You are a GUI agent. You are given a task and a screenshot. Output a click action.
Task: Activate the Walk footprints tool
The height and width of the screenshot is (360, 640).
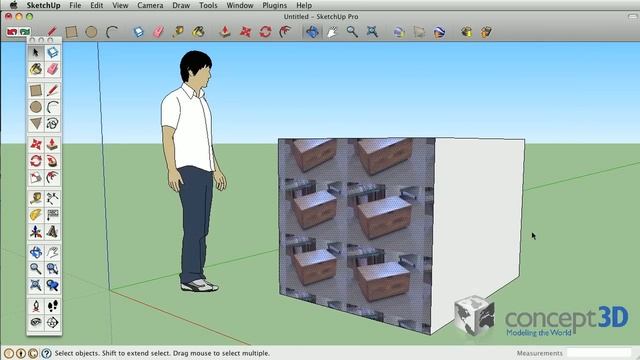pos(53,306)
